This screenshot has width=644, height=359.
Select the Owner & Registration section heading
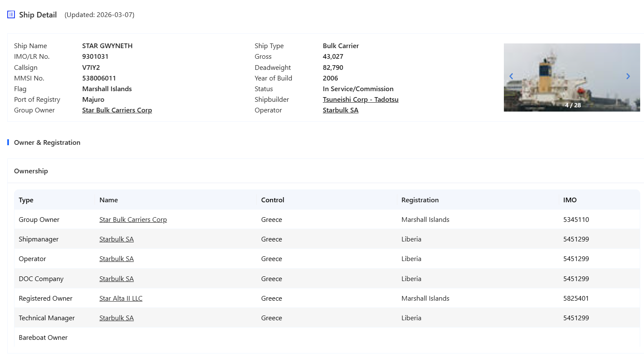coord(47,143)
